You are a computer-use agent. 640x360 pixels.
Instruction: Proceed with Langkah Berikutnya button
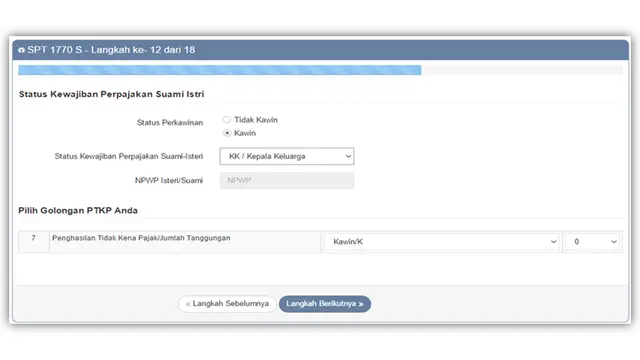[325, 304]
